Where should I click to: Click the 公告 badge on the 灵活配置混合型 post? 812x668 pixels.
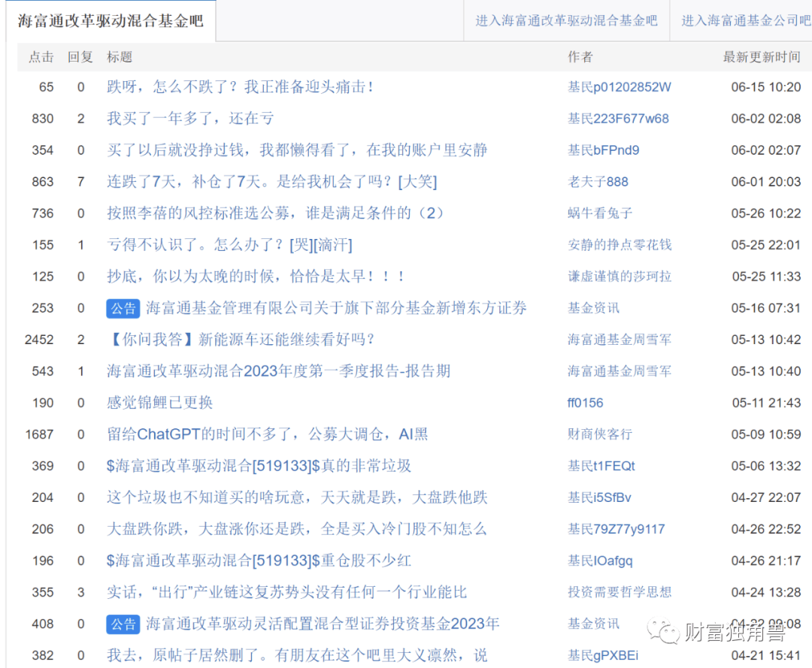coord(123,624)
